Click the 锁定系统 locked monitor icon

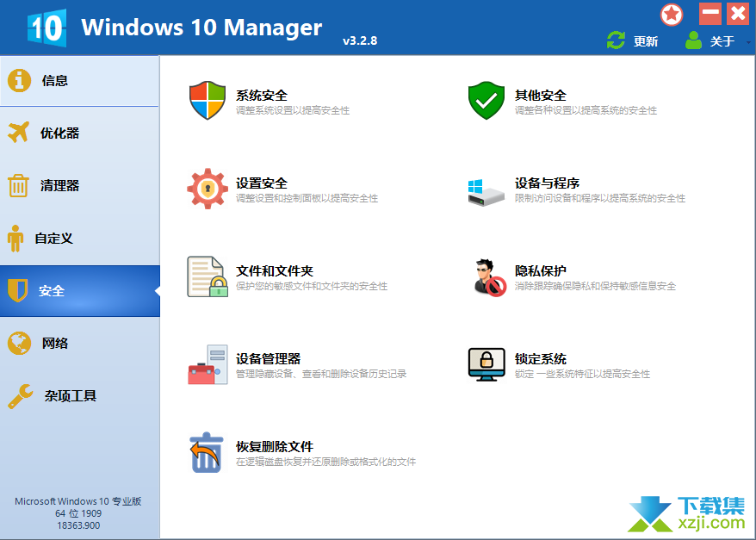click(x=486, y=364)
